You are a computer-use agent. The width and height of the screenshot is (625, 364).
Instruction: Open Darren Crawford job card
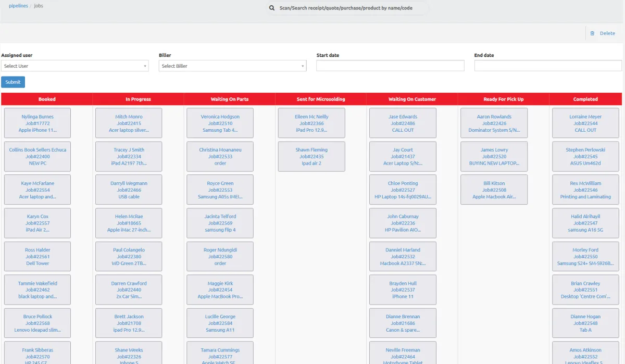129,290
